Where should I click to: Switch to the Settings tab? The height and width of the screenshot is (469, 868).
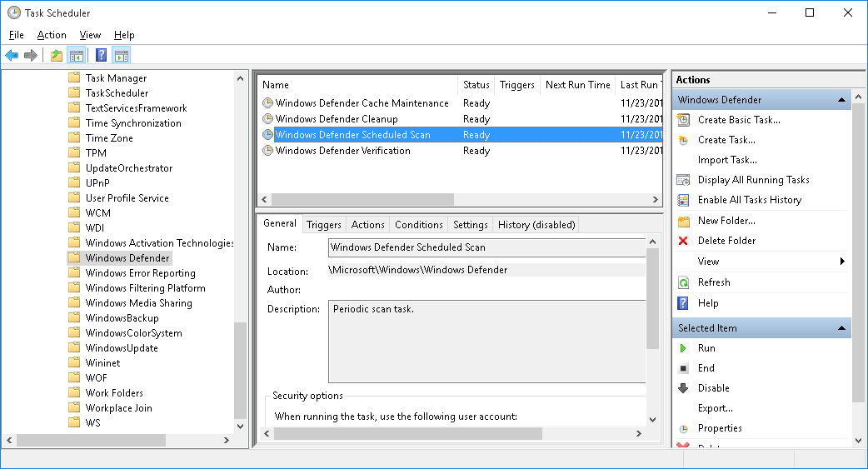pyautogui.click(x=470, y=225)
